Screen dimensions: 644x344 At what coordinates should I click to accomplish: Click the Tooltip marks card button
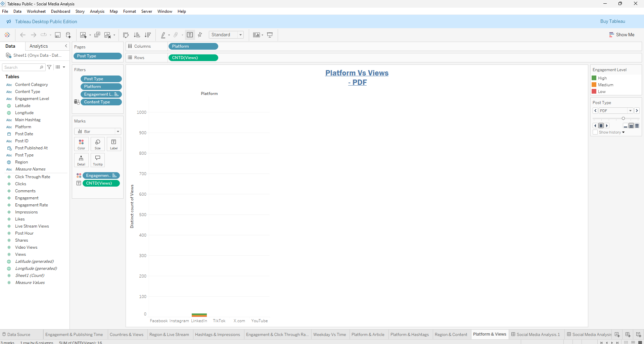[98, 160]
